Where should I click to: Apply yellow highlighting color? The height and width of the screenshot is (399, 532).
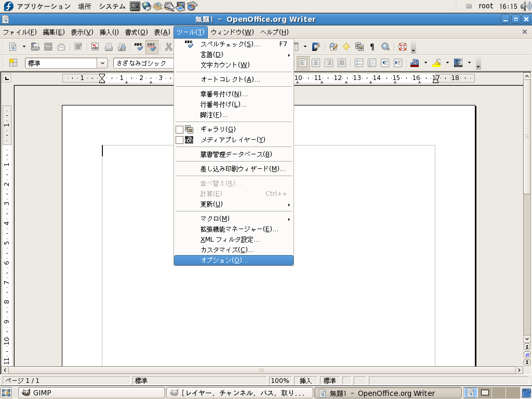click(x=436, y=63)
